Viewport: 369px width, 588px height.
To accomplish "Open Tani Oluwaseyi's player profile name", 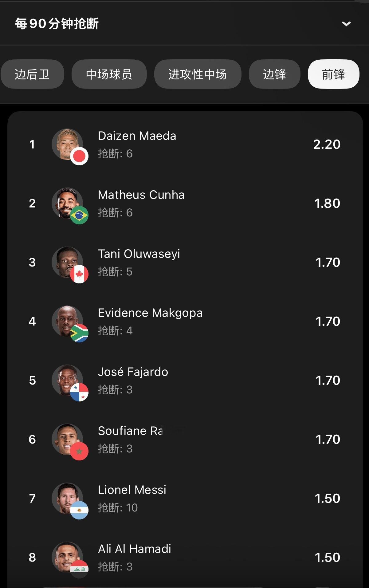I will coord(139,254).
